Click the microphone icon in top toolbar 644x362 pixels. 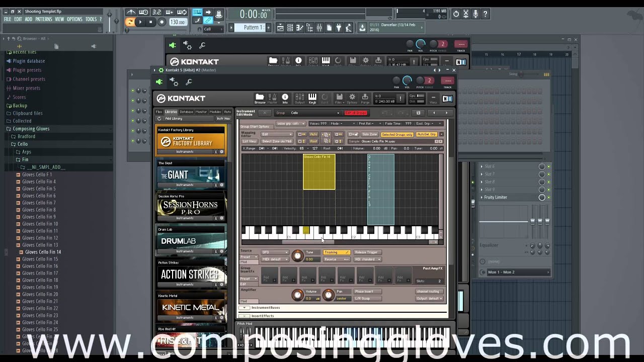point(475,14)
